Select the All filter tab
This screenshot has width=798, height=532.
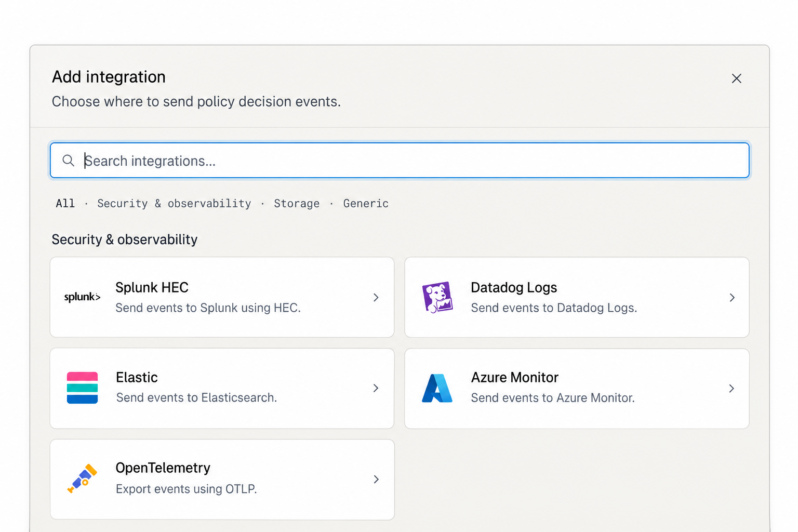[65, 203]
